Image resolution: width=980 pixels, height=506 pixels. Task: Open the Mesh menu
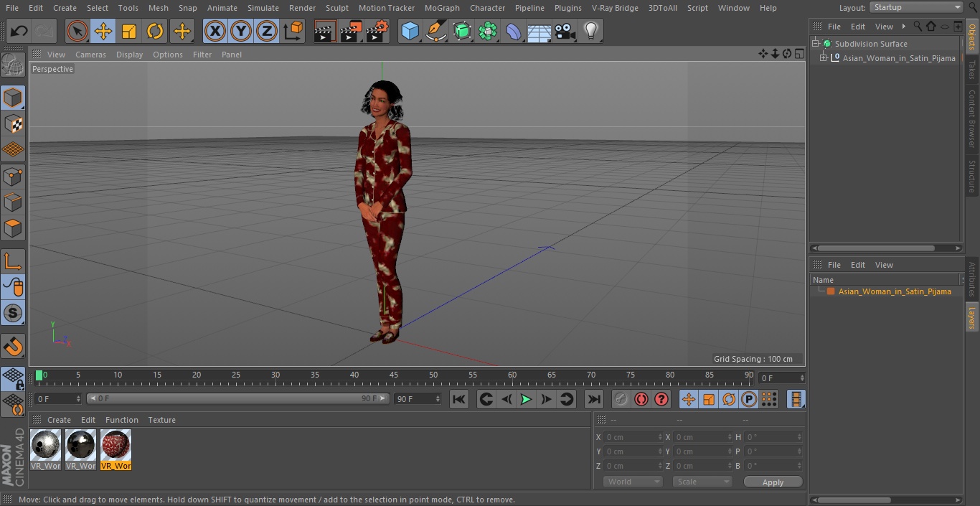point(158,8)
